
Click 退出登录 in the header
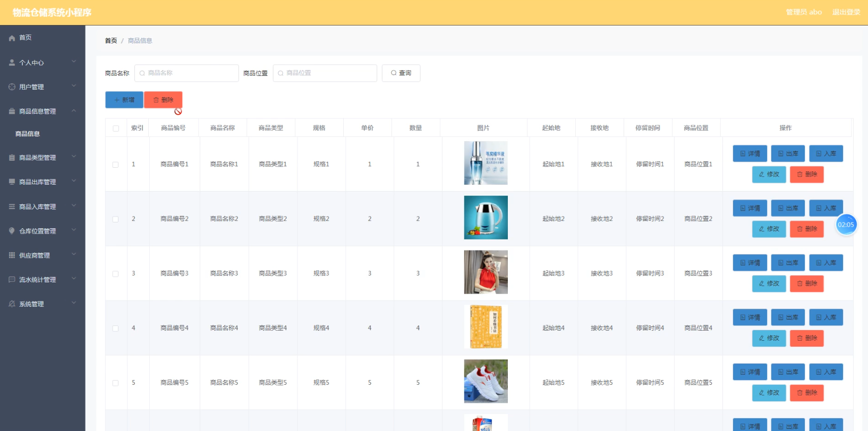pyautogui.click(x=846, y=12)
